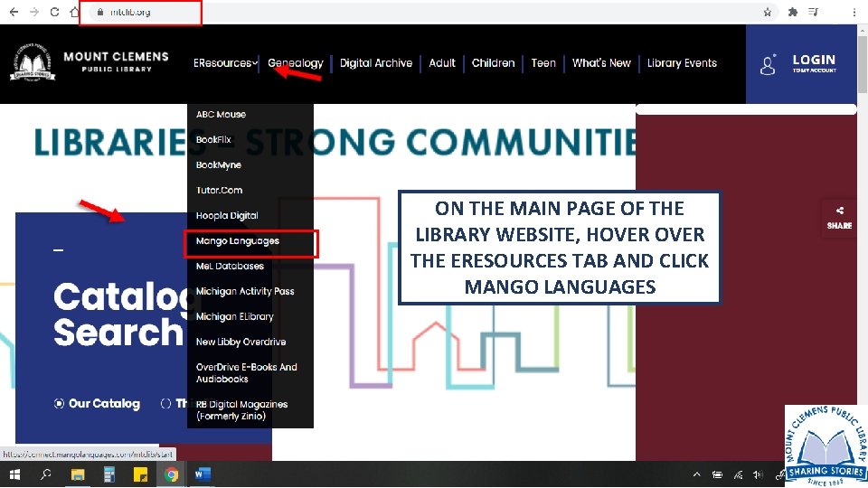Open the browser home page icon
The height and width of the screenshot is (488, 868).
point(75,12)
